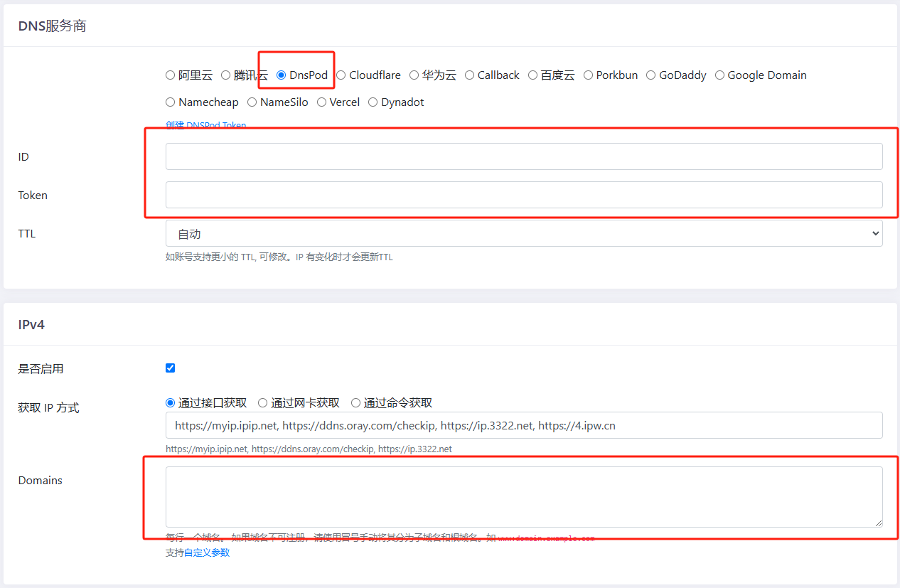Choose Vercel as the DNS provider
The image size is (900, 588).
(x=321, y=102)
